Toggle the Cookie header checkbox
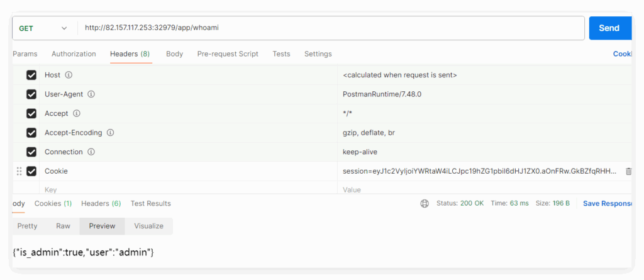The image size is (644, 280). (x=31, y=171)
